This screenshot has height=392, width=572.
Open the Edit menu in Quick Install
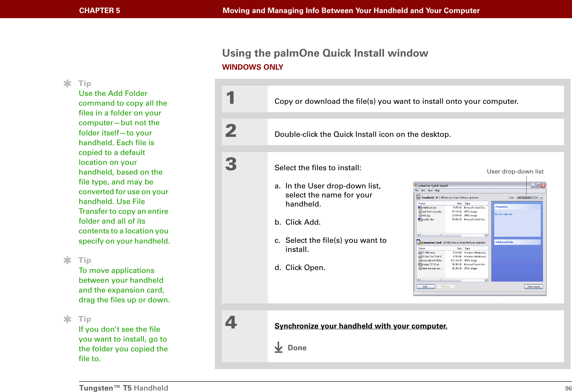click(x=423, y=191)
